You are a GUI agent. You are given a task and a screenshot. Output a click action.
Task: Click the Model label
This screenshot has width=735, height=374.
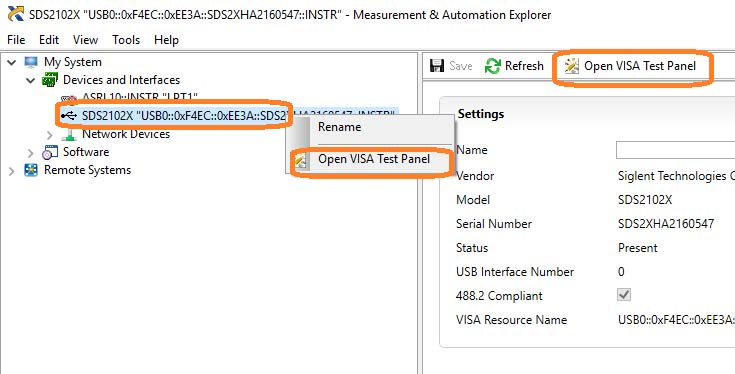click(473, 200)
